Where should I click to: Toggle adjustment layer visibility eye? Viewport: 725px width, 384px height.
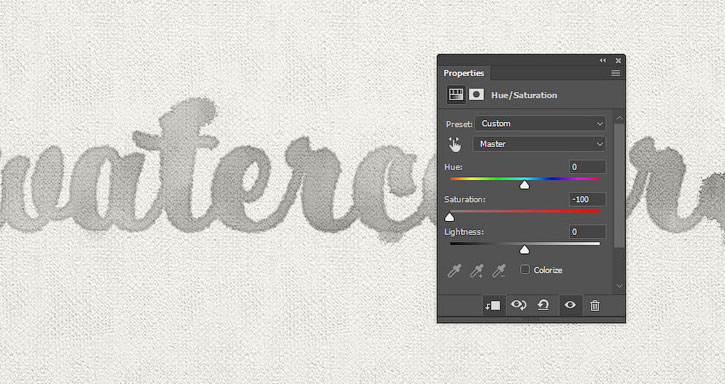click(570, 305)
